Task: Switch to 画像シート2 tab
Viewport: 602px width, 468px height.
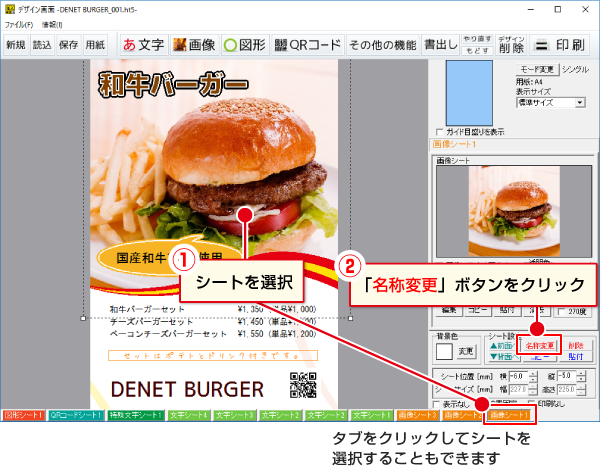Action: [x=462, y=415]
